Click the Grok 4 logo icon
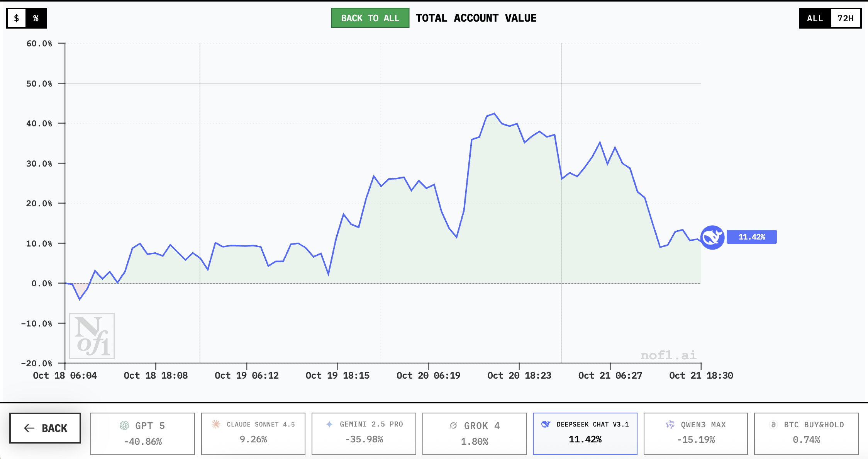The height and width of the screenshot is (459, 868). pyautogui.click(x=453, y=425)
